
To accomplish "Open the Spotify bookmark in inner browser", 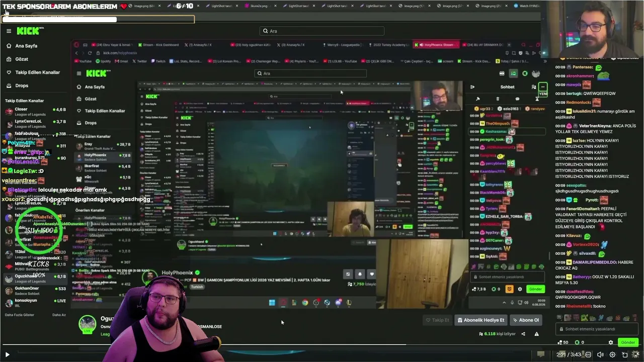I will (x=104, y=61).
